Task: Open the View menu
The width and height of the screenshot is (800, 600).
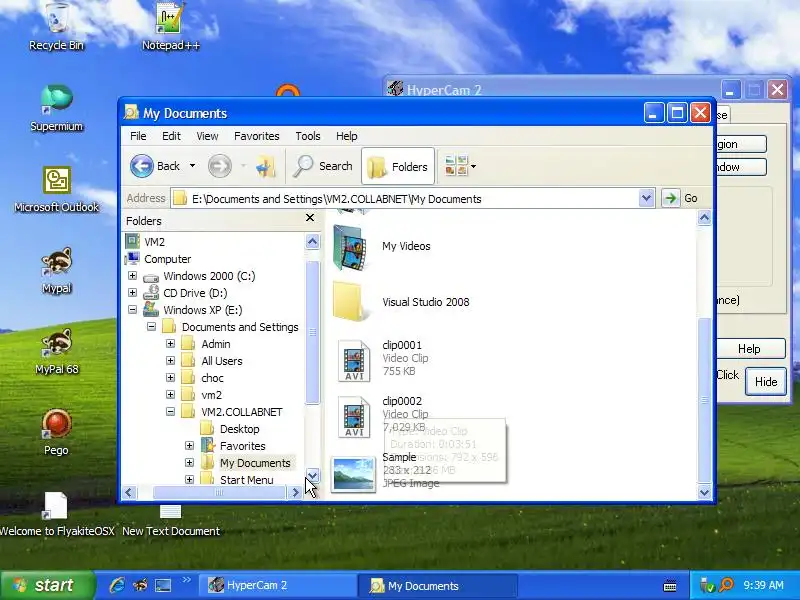Action: (207, 136)
